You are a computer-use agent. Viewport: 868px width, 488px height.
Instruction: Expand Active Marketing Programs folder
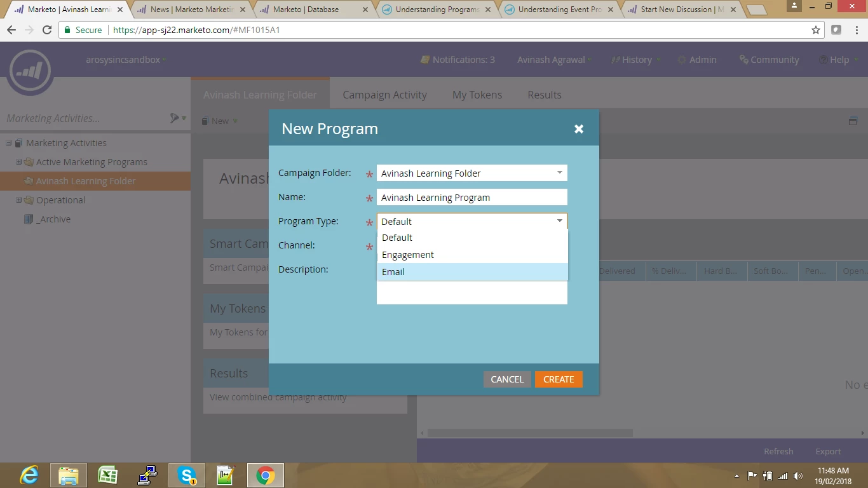click(x=19, y=162)
